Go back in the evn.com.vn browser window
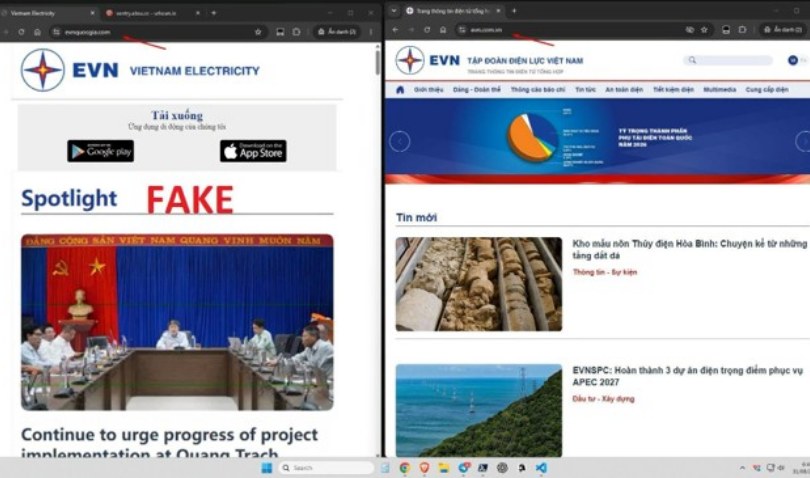The width and height of the screenshot is (810, 478). tap(395, 30)
